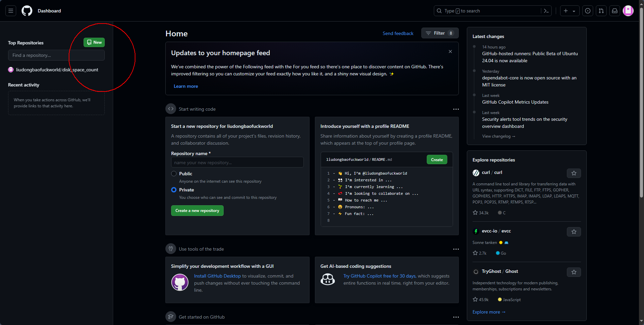Image resolution: width=644 pixels, height=325 pixels.
Task: Click the Repository name input field
Action: [x=237, y=162]
